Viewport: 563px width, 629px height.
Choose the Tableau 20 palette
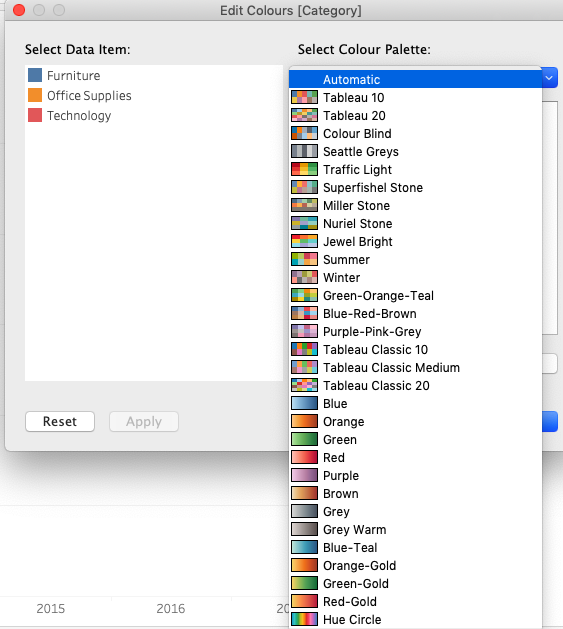coord(415,116)
